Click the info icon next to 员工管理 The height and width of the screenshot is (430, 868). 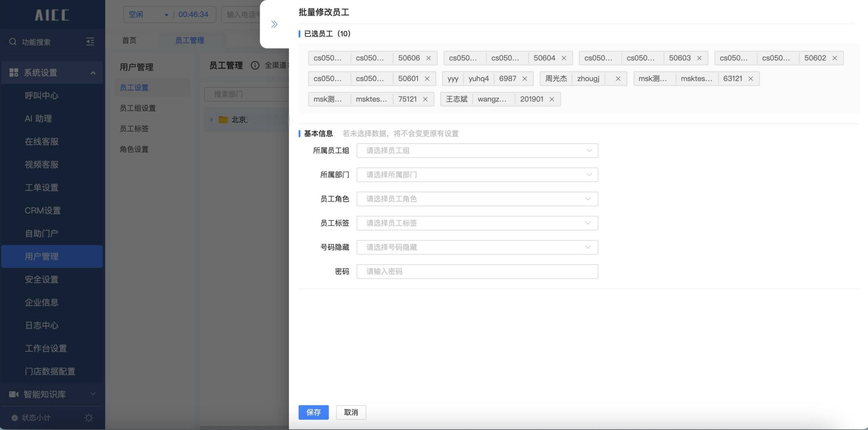[255, 65]
